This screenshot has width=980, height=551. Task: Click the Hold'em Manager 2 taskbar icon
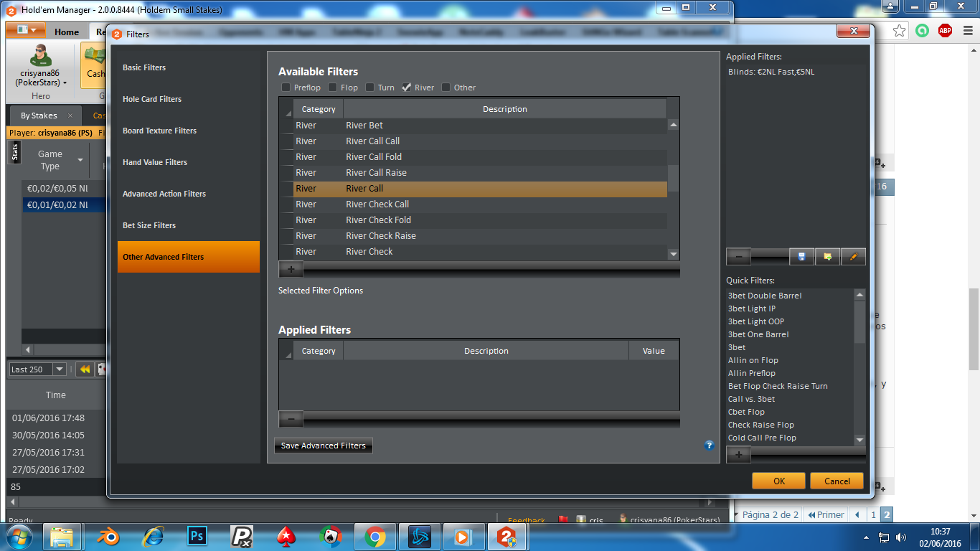507,537
